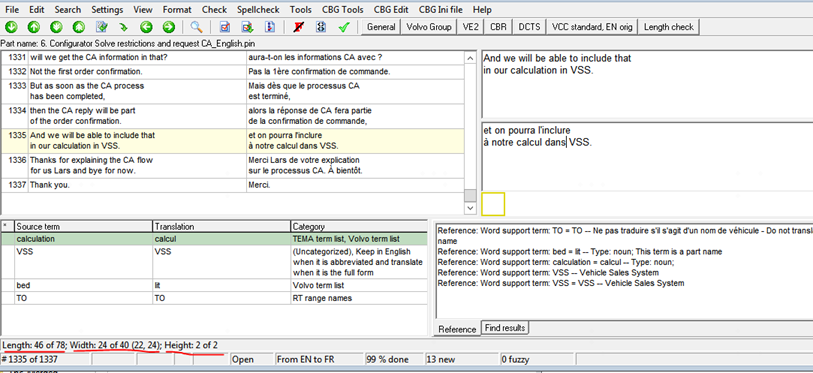Image resolution: width=813 pixels, height=373 pixels.
Task: Click the 'Category' column header
Action: (359, 227)
